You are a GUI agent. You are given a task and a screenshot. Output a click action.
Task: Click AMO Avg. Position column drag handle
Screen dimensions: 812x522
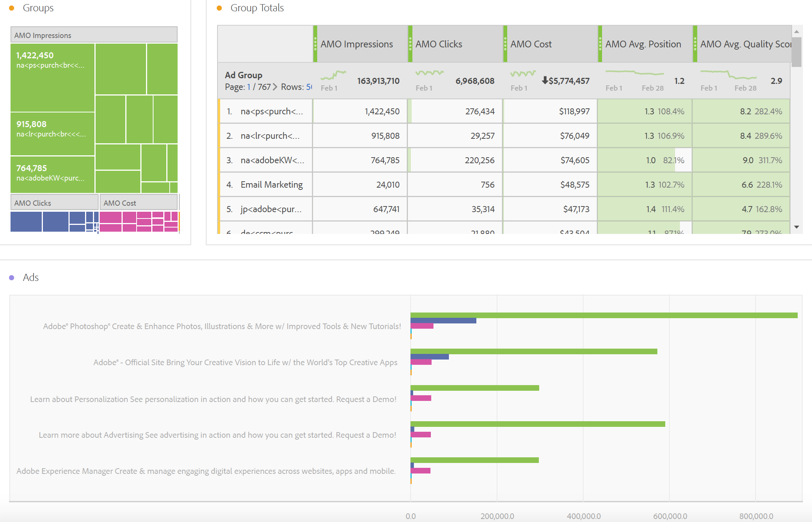[600, 44]
